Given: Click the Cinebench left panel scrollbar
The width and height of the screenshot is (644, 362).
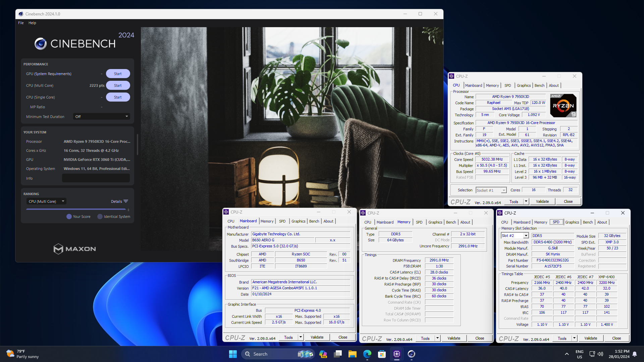Looking at the screenshot, I should (x=137, y=144).
